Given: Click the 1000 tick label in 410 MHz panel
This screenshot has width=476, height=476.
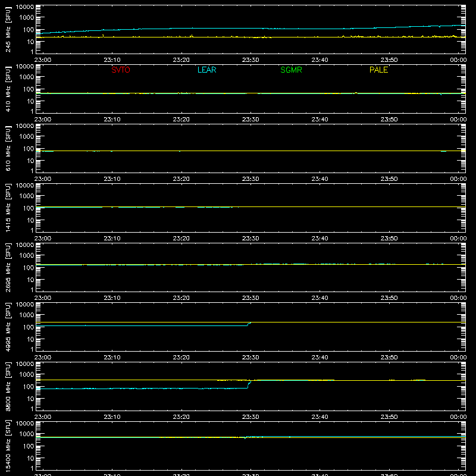Looking at the screenshot, I should [x=27, y=77].
